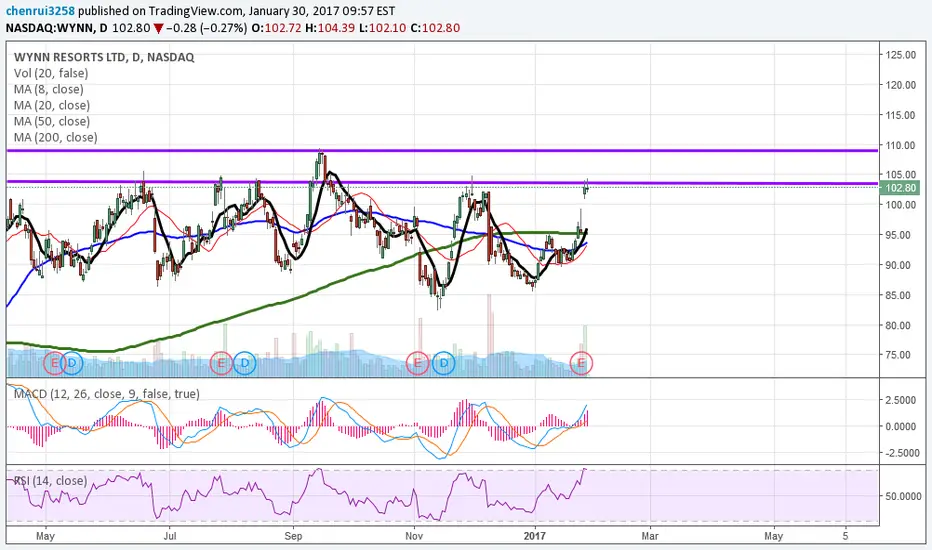Screen dimensions: 932x550
Task: Click the 2.5000 MACD axis value
Action: point(900,400)
